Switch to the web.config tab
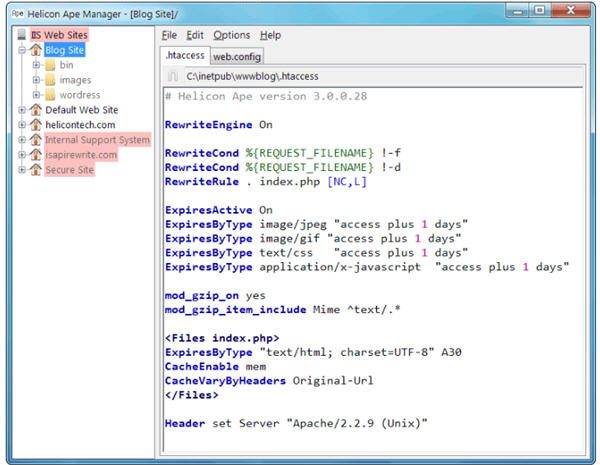 click(235, 56)
